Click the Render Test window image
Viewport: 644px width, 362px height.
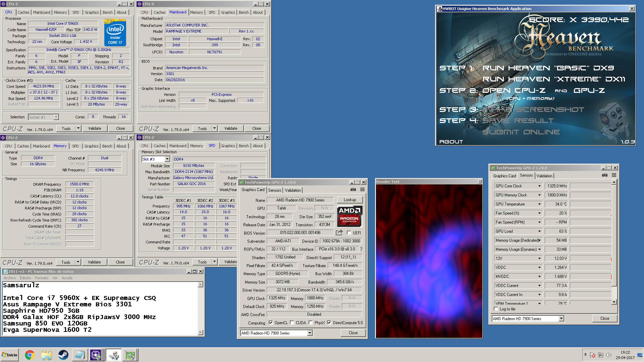coord(429,261)
